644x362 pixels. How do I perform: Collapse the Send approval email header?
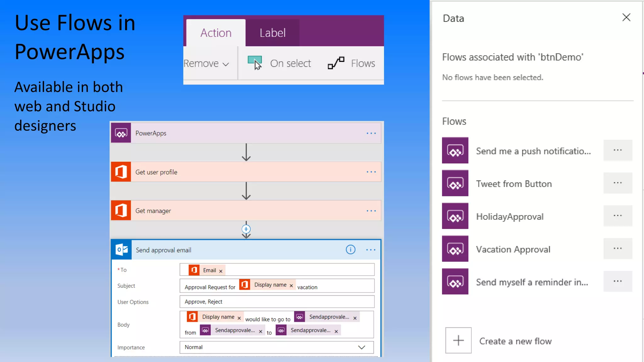[x=246, y=250]
